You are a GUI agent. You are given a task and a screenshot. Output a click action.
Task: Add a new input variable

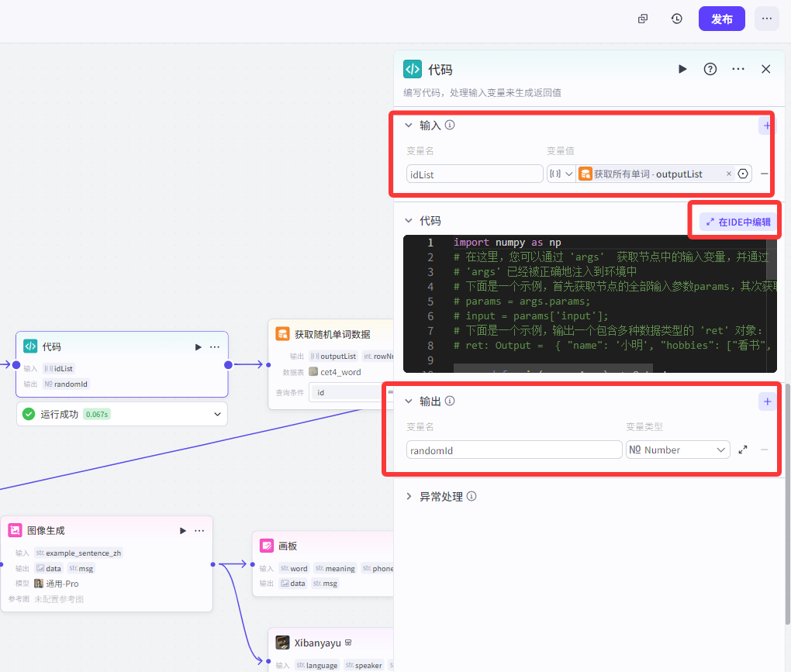[766, 125]
